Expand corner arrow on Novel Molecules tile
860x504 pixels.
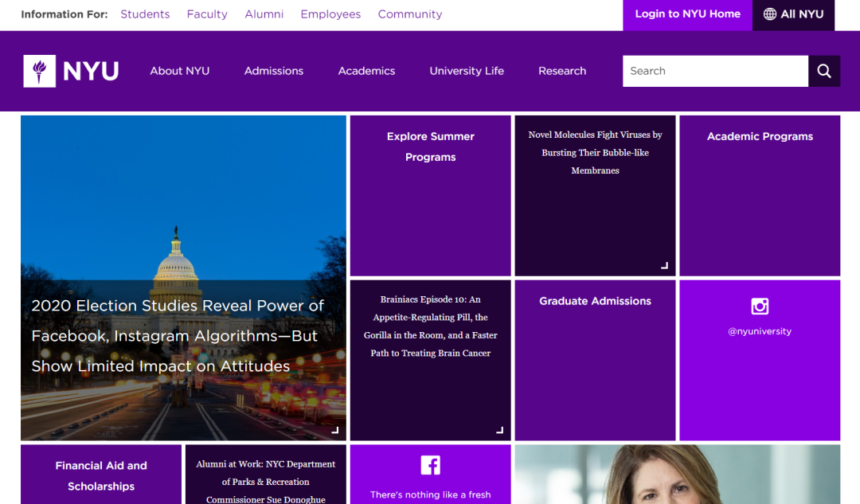click(x=664, y=265)
